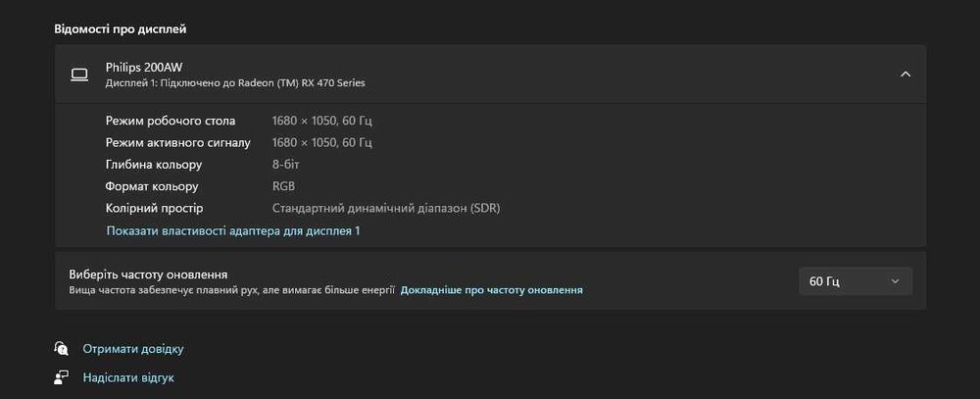Click the send feedback person icon
The height and width of the screenshot is (399, 980).
point(61,377)
